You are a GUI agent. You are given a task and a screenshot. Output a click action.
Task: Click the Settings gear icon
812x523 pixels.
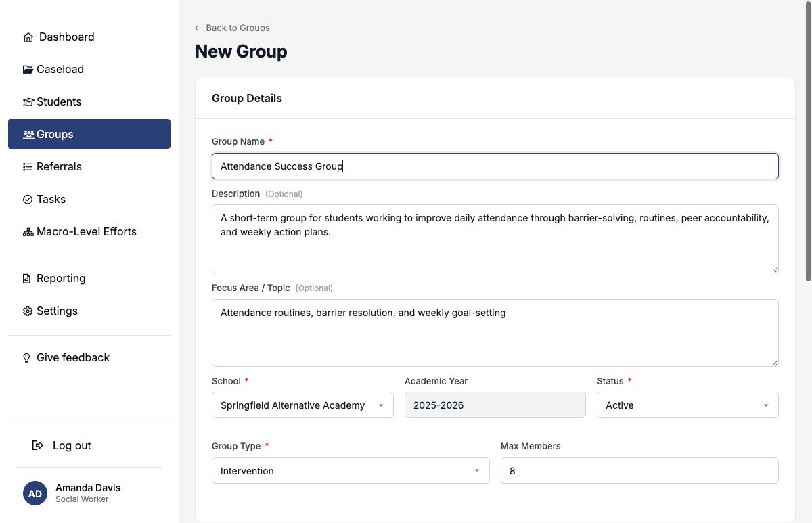tap(28, 311)
